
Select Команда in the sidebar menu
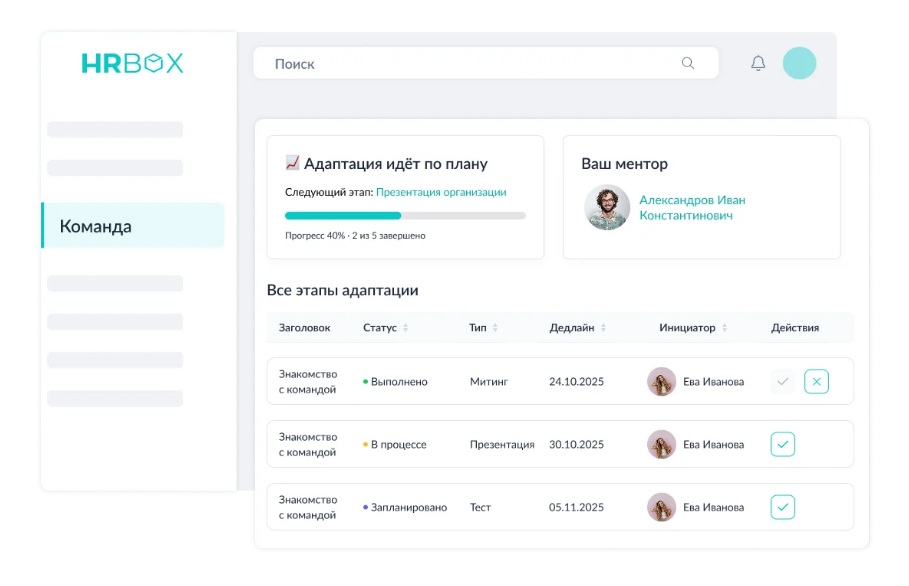click(132, 226)
